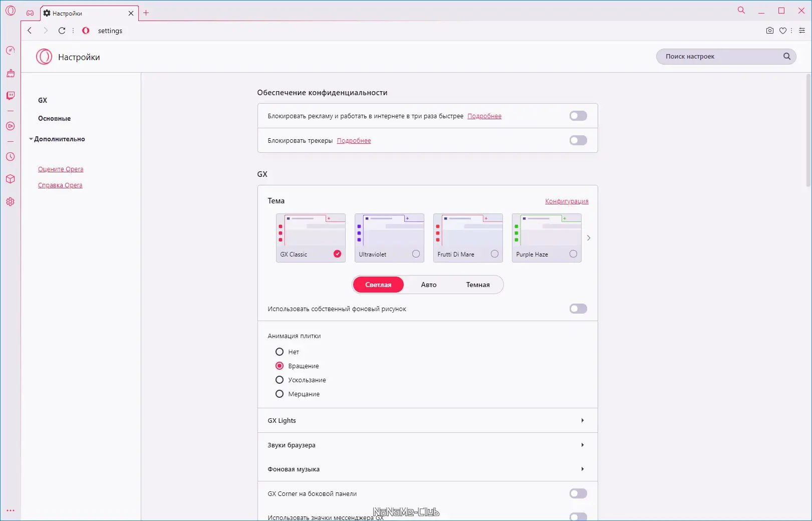Select the Frutti Di Mare theme radio
The width and height of the screenshot is (812, 521).
click(x=495, y=254)
